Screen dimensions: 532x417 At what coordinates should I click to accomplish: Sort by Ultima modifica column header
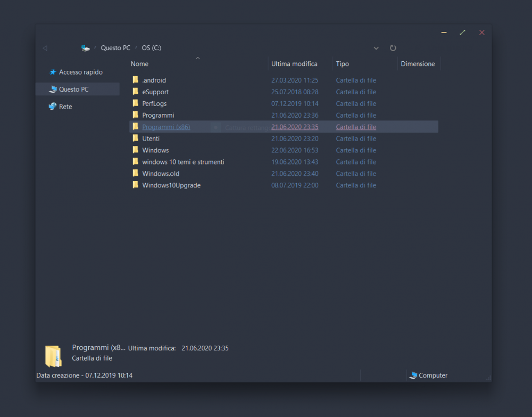click(x=294, y=64)
